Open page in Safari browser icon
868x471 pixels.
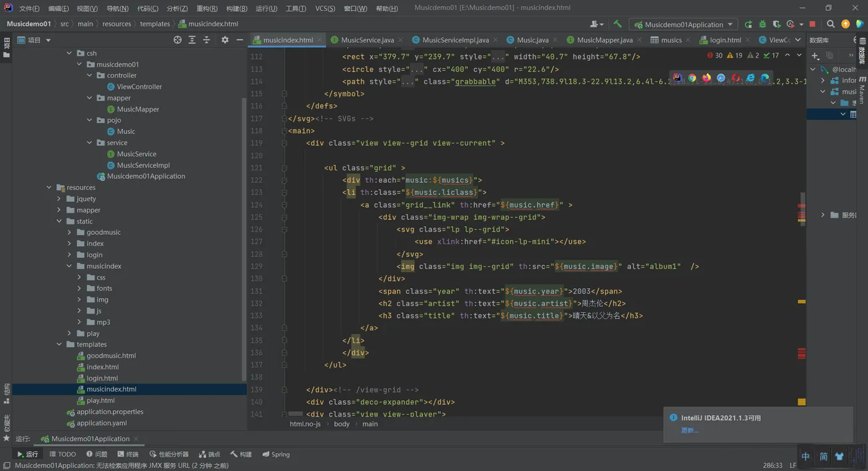721,78
